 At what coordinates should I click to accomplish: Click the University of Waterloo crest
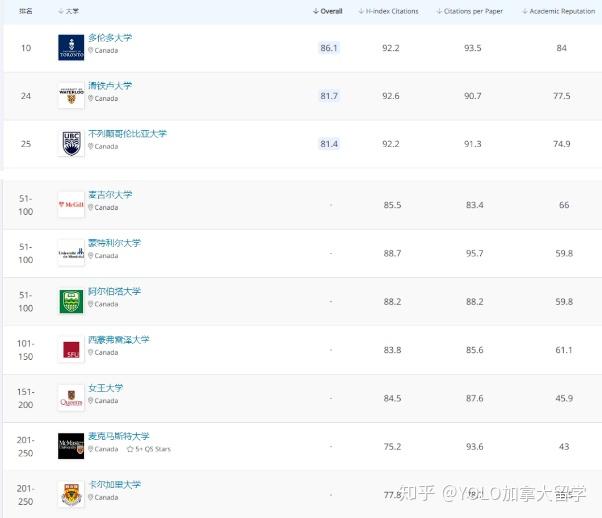point(71,96)
